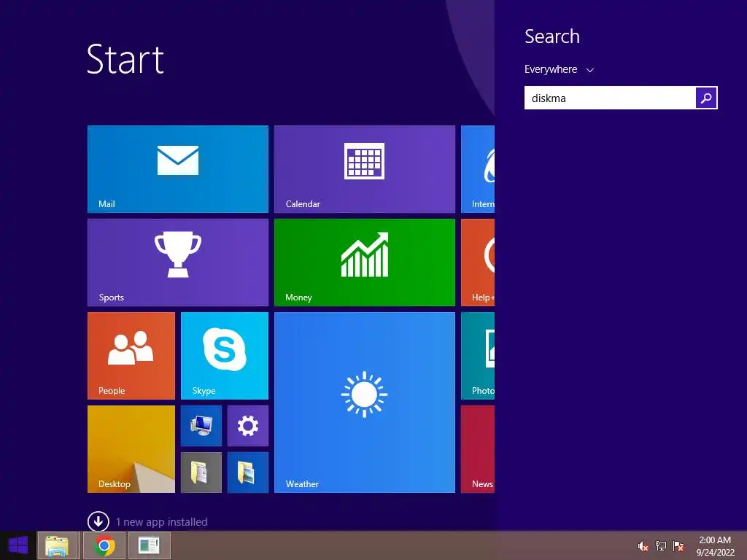This screenshot has width=747, height=560.
Task: Open File Explorer from the taskbar
Action: pos(57,545)
